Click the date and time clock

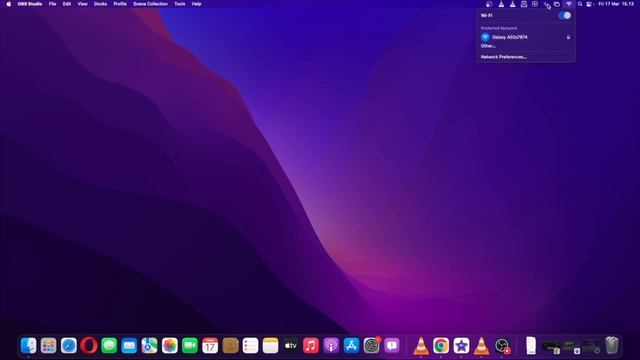coord(616,4)
